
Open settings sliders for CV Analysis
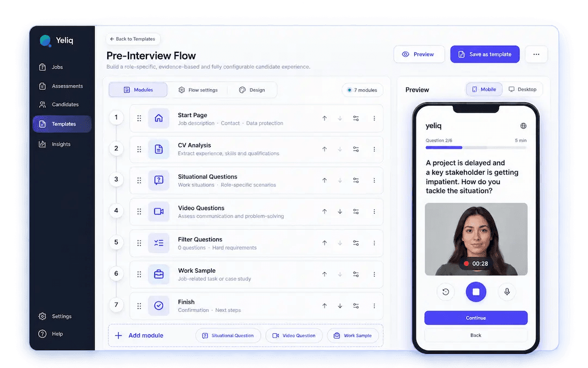(356, 149)
